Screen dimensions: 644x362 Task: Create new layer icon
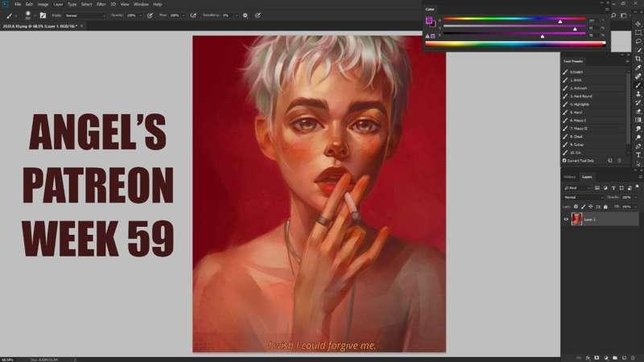625,358
